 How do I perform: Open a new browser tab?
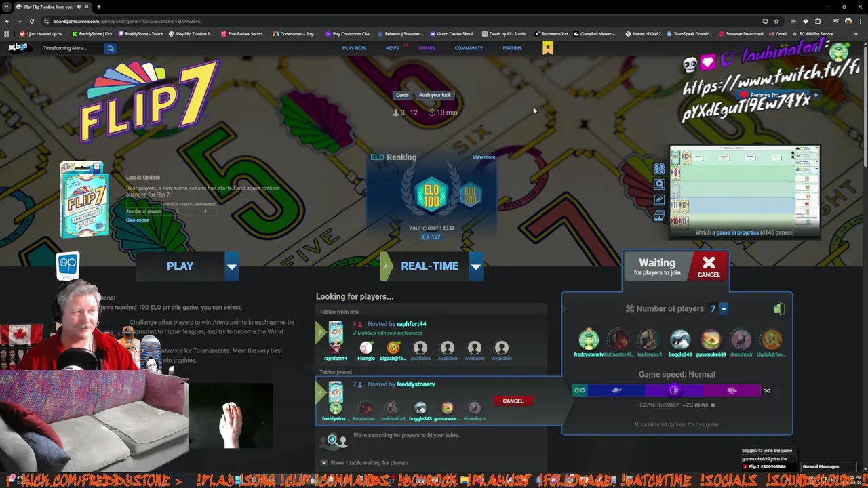(98, 7)
